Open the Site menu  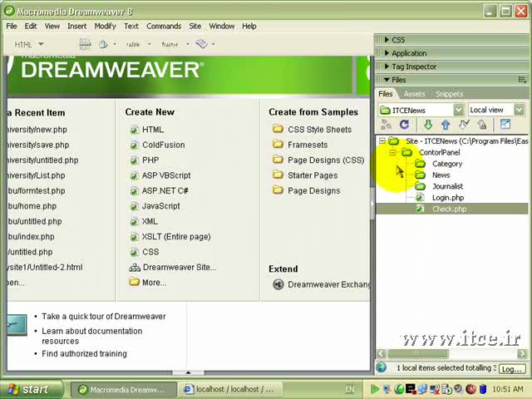195,26
